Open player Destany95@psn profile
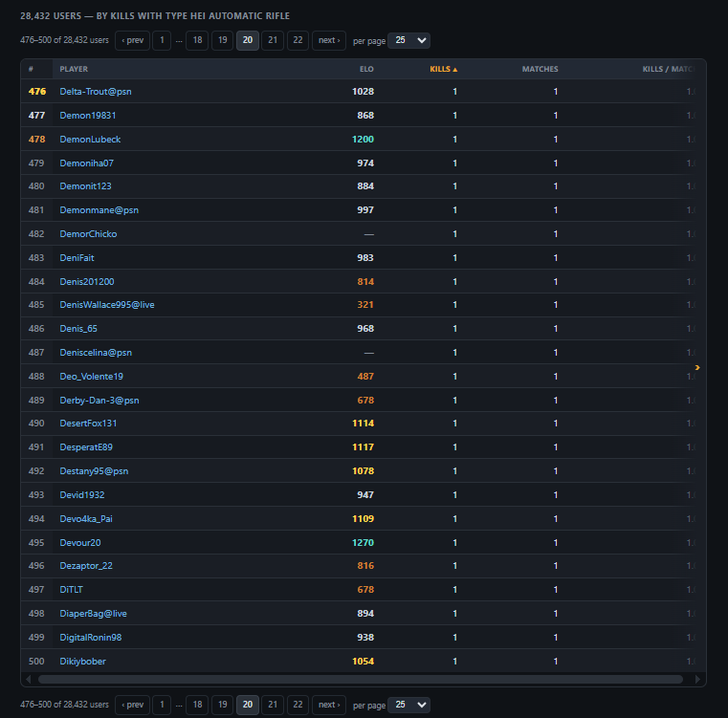 [94, 471]
